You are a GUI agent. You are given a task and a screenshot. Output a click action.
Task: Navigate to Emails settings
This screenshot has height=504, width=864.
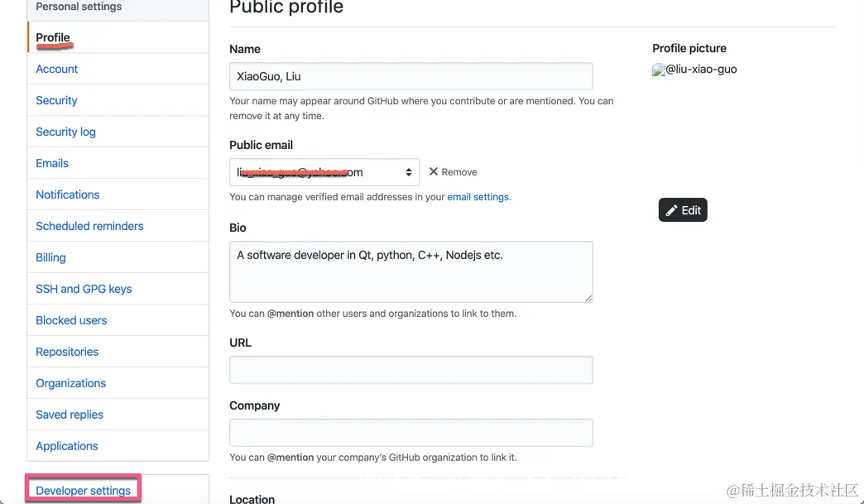(52, 163)
